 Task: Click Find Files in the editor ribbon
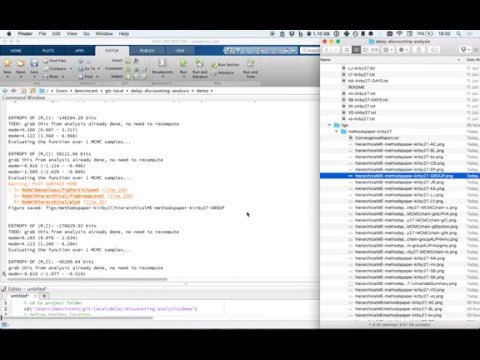tap(55, 61)
